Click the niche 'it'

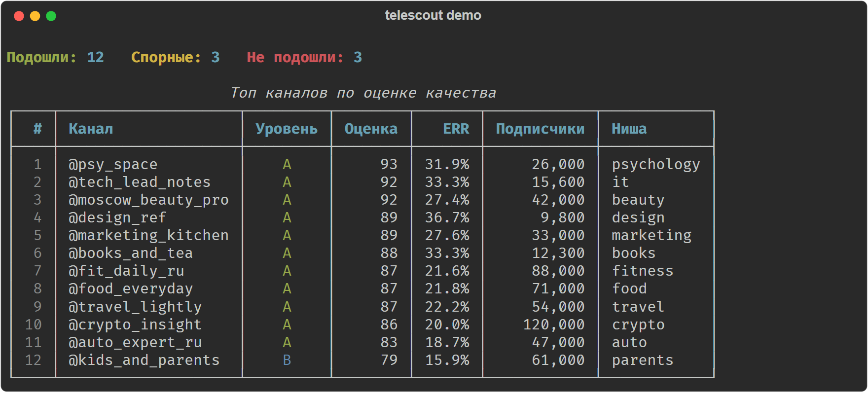click(620, 182)
